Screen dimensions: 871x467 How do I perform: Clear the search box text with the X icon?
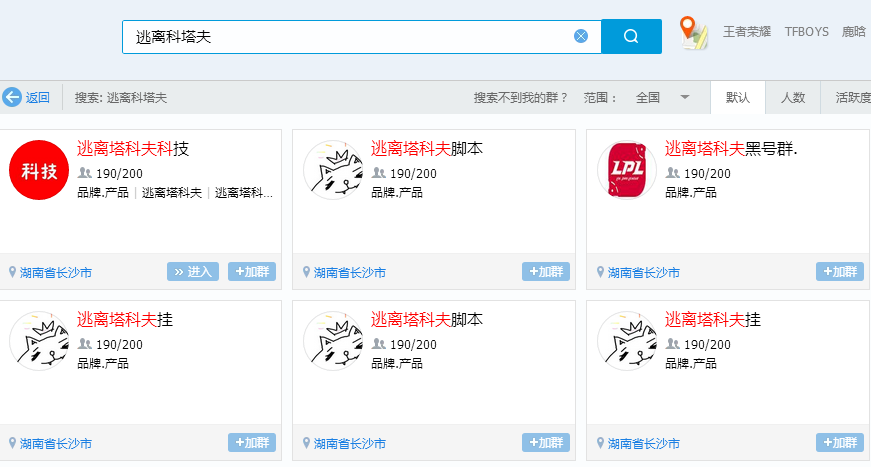pyautogui.click(x=580, y=36)
